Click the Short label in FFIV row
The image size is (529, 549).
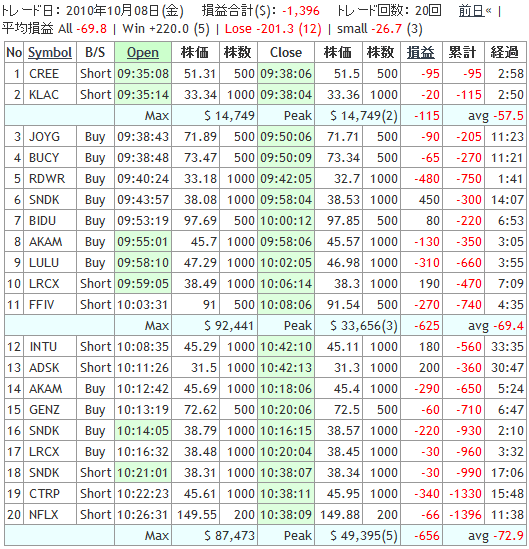tap(95, 305)
